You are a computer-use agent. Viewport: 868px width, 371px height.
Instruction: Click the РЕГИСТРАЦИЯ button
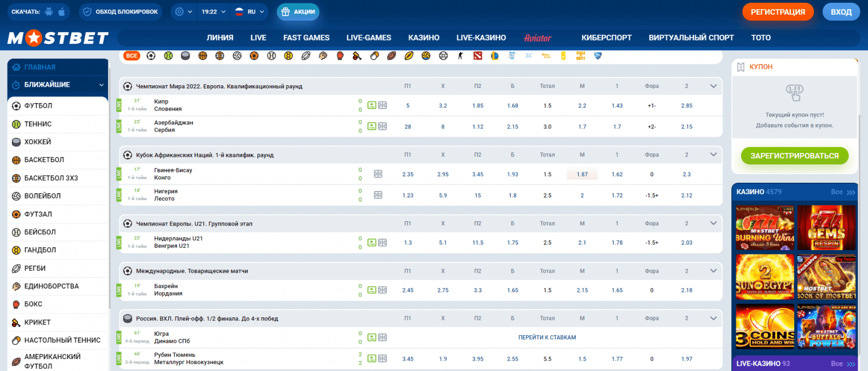pyautogui.click(x=778, y=11)
